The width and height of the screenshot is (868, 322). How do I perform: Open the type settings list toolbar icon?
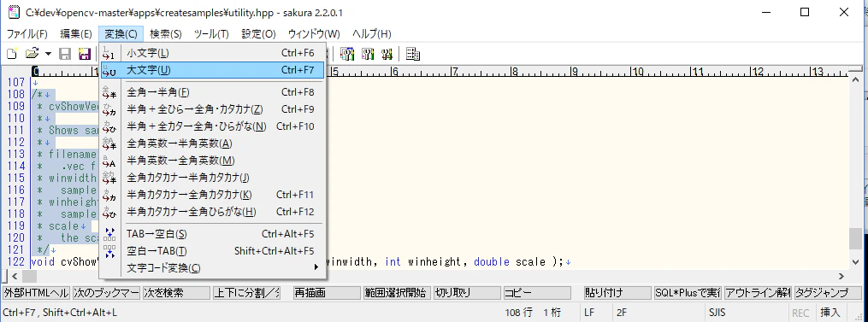tap(347, 54)
